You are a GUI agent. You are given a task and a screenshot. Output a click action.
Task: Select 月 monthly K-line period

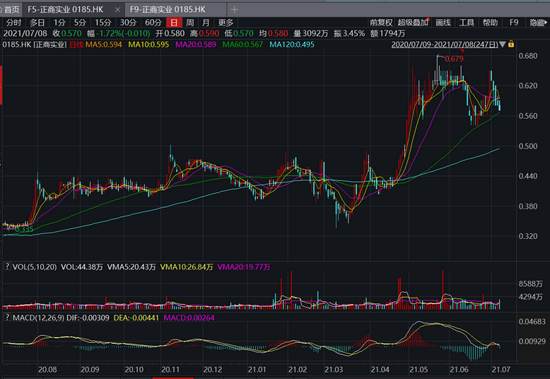pos(206,23)
